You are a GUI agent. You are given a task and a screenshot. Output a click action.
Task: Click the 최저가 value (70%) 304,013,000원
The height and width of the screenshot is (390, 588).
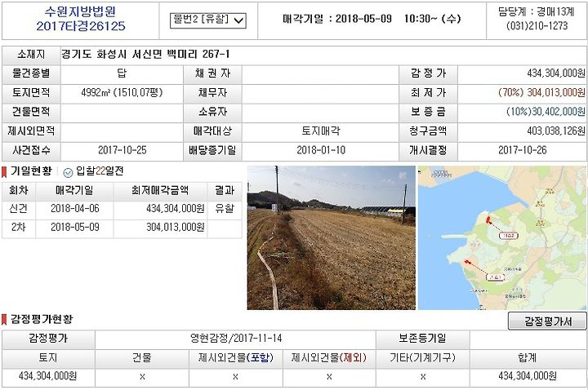coord(541,92)
